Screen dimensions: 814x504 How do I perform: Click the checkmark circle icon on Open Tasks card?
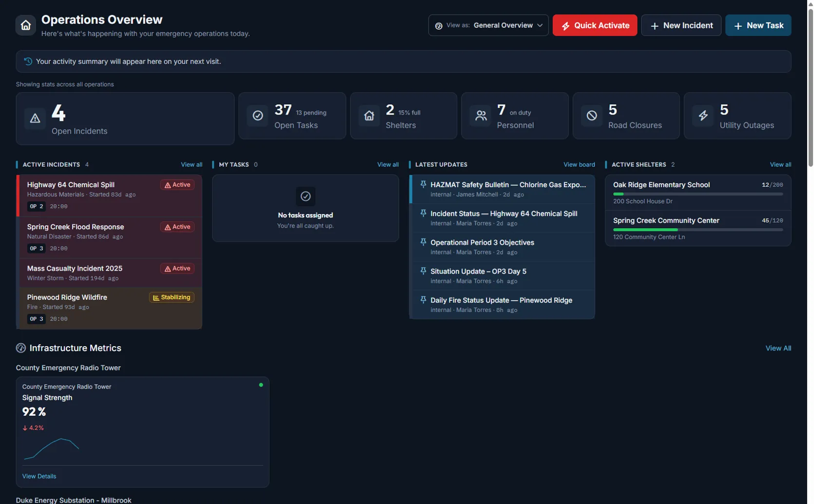click(x=258, y=116)
